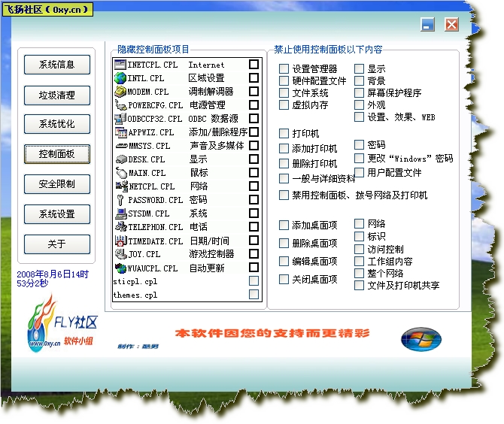Image resolution: width=504 pixels, height=424 pixels.
Task: Click the INTL.CPL globe icon
Action: [x=120, y=78]
